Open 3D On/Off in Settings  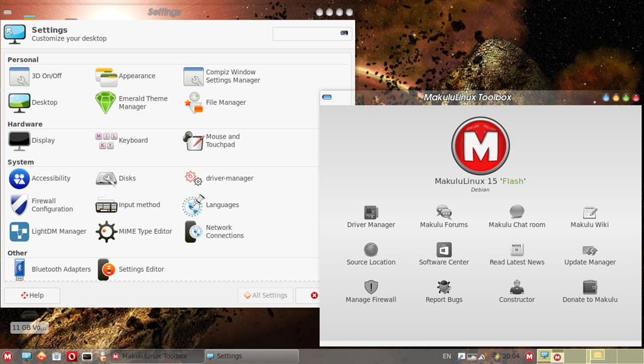[36, 76]
